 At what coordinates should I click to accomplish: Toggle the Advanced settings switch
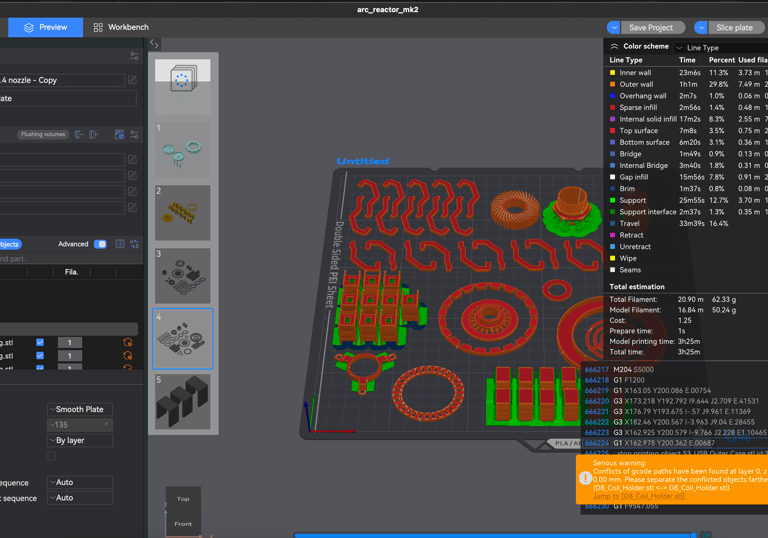(100, 244)
